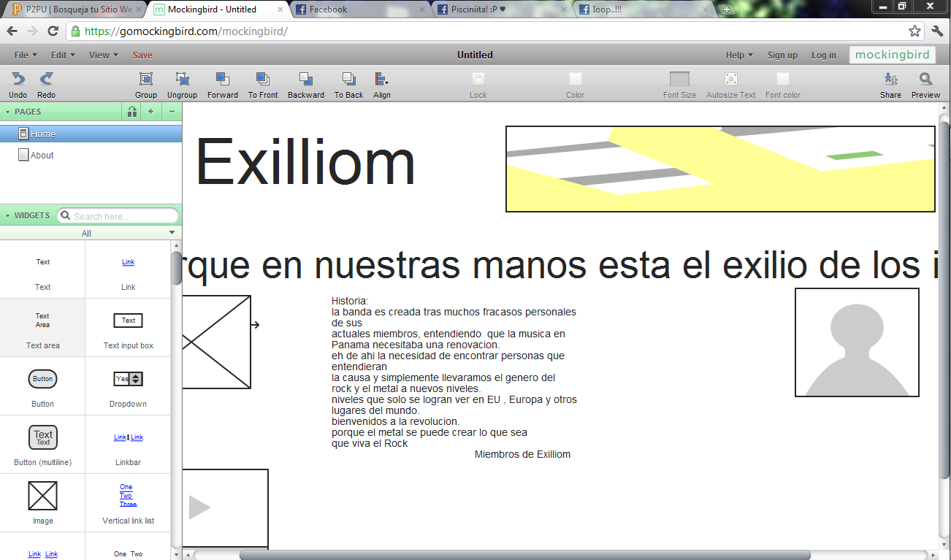
Task: Select the Text area widget
Action: point(43,327)
